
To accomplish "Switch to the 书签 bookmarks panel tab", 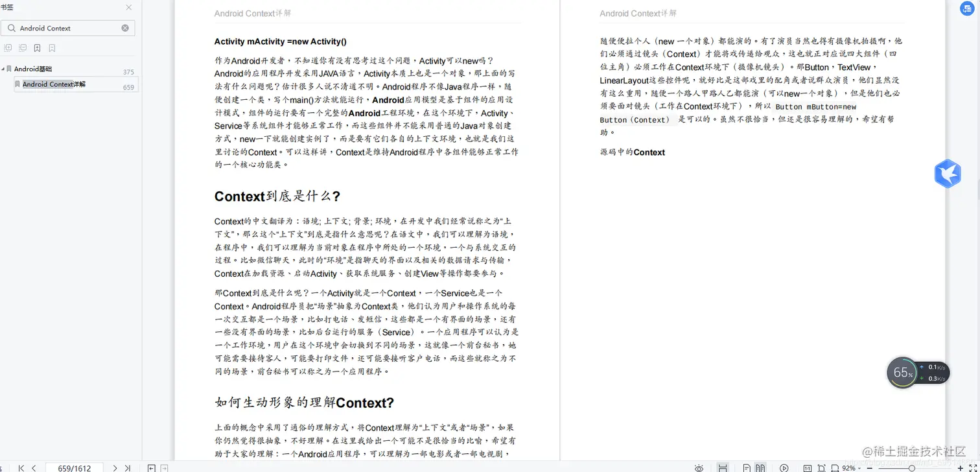I will pyautogui.click(x=6, y=7).
